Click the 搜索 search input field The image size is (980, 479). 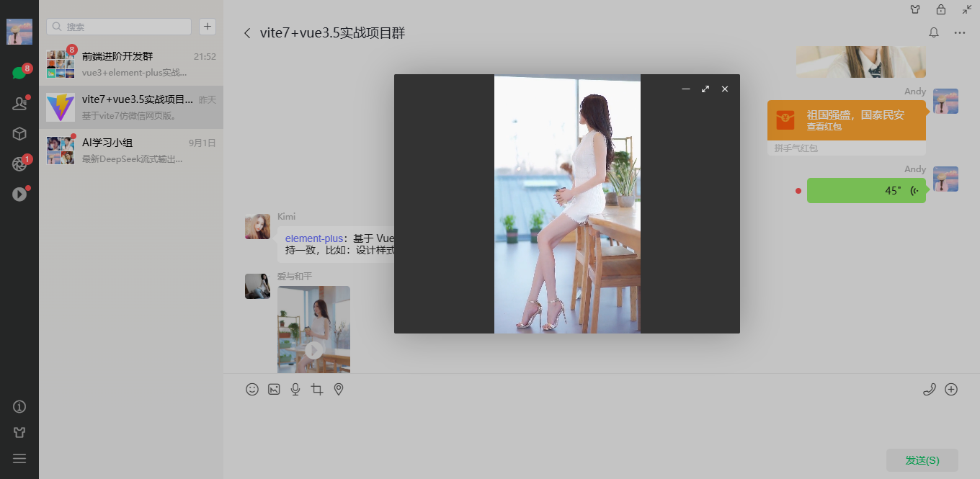(x=118, y=27)
